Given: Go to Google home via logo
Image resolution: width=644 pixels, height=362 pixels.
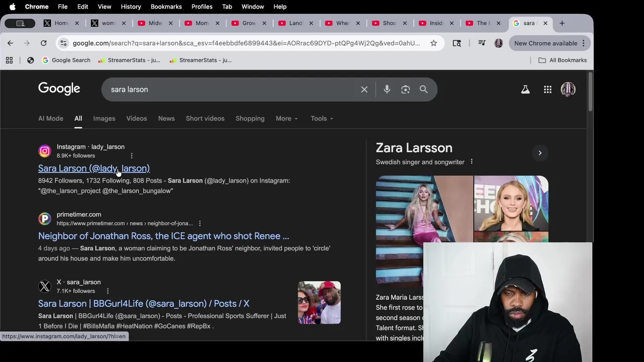Looking at the screenshot, I should [59, 89].
